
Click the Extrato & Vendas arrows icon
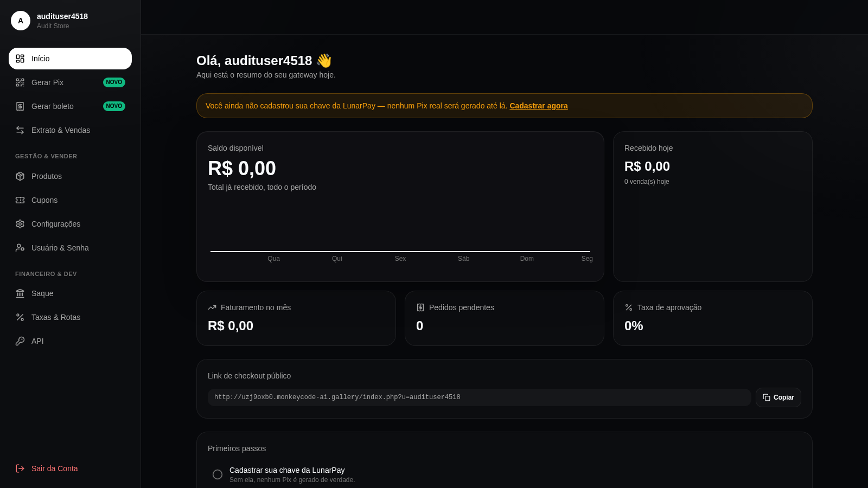point(20,130)
